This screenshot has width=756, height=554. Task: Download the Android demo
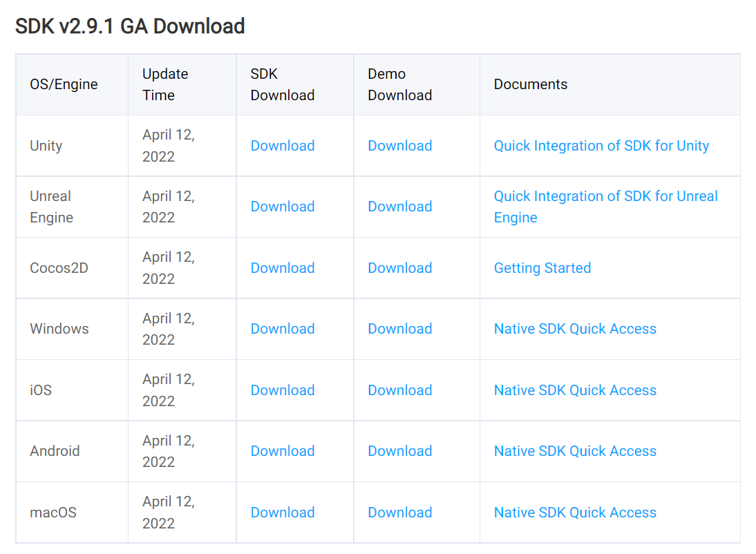pos(399,451)
